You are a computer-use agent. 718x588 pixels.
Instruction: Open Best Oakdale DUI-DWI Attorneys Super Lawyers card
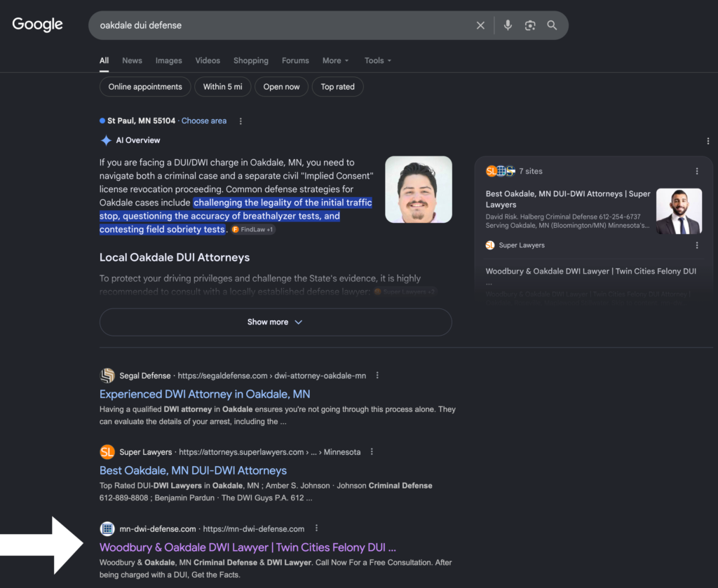coord(568,199)
